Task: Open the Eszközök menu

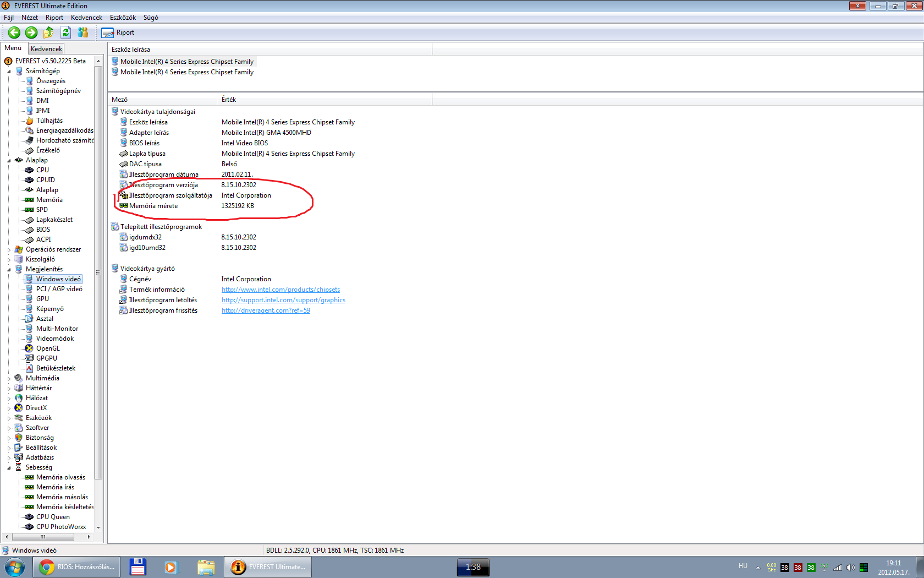Action: (123, 18)
